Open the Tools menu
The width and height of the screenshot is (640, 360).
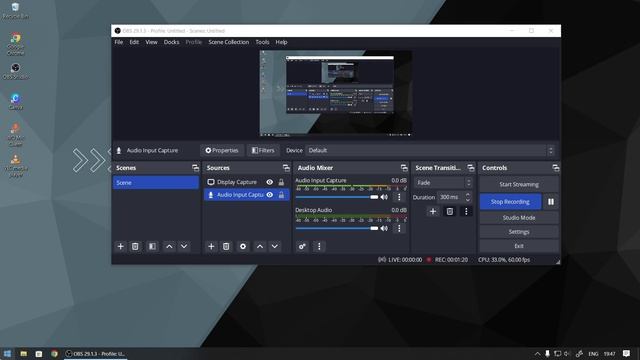point(262,42)
